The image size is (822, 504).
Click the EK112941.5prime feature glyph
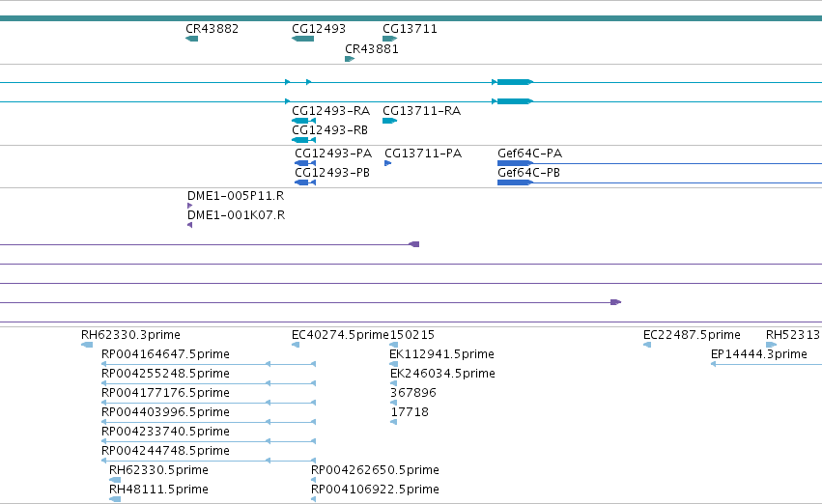coord(394,364)
